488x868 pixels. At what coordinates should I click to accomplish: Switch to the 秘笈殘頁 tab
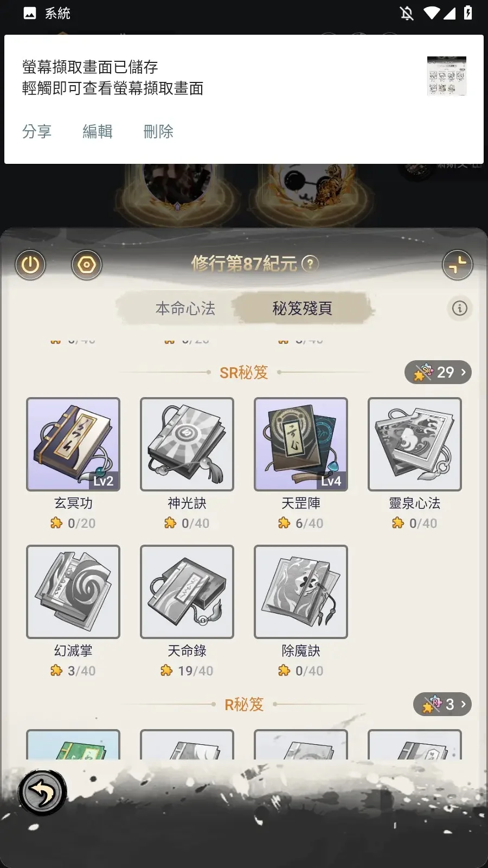[x=302, y=309]
